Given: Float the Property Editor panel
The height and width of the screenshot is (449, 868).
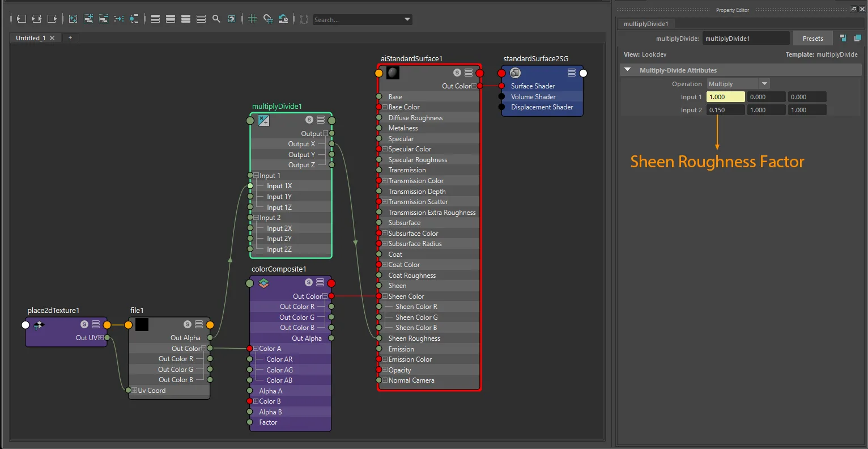Looking at the screenshot, I should pyautogui.click(x=854, y=9).
